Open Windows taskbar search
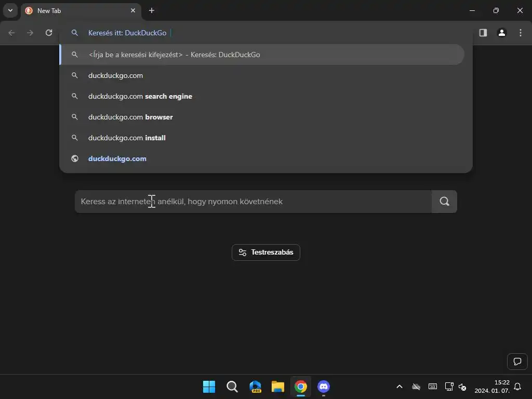 point(232,387)
